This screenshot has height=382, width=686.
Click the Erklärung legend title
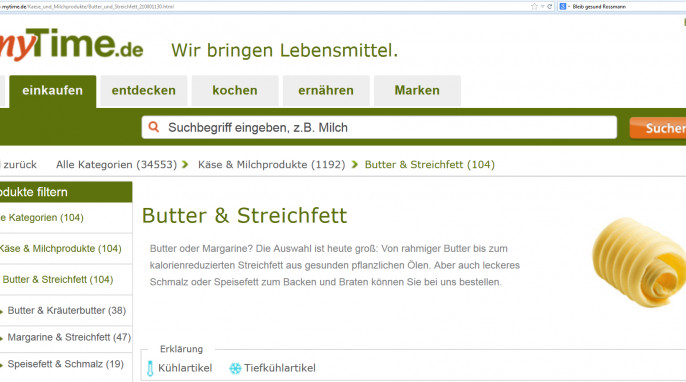tap(182, 349)
